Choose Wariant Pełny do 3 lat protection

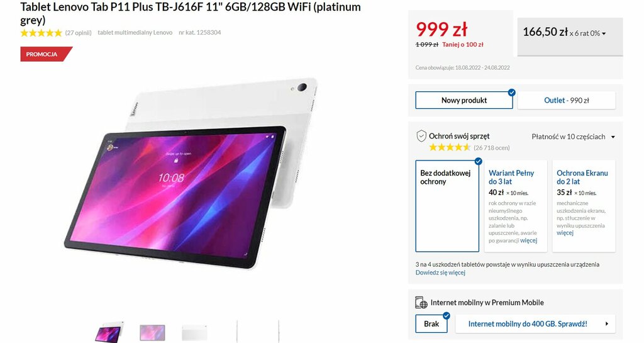pos(516,206)
